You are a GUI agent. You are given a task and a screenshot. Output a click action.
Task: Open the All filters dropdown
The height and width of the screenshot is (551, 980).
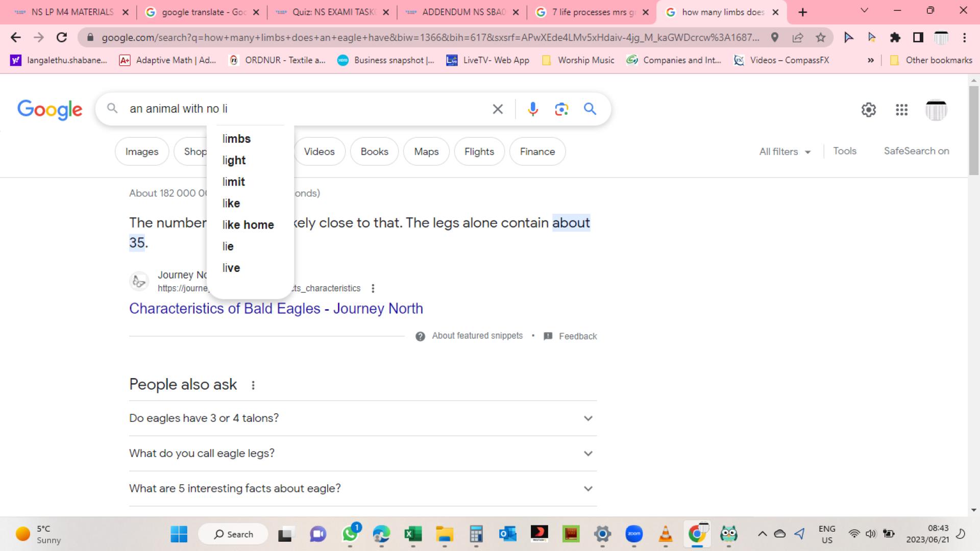(785, 152)
